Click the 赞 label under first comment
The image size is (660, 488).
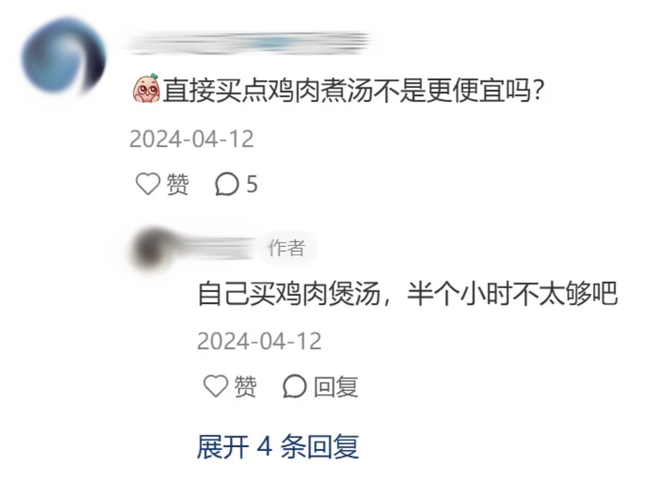[x=178, y=184]
